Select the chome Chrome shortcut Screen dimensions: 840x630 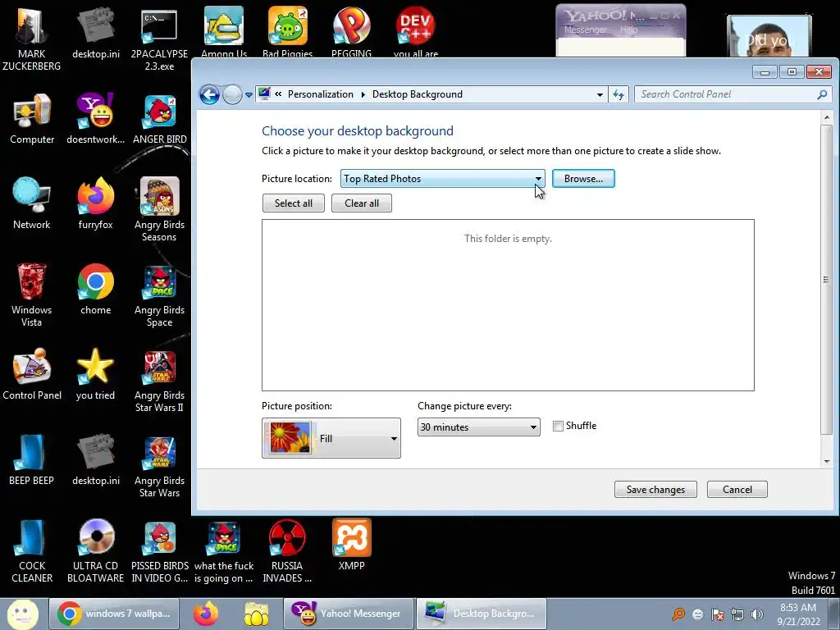[95, 290]
